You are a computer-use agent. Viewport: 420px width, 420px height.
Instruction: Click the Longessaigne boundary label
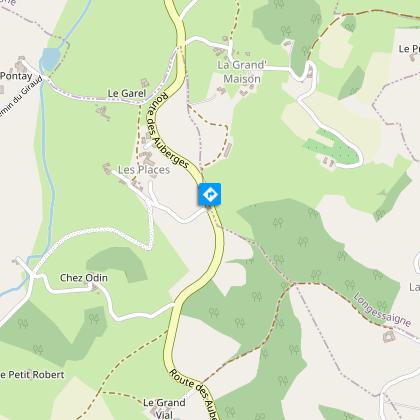click(382, 310)
